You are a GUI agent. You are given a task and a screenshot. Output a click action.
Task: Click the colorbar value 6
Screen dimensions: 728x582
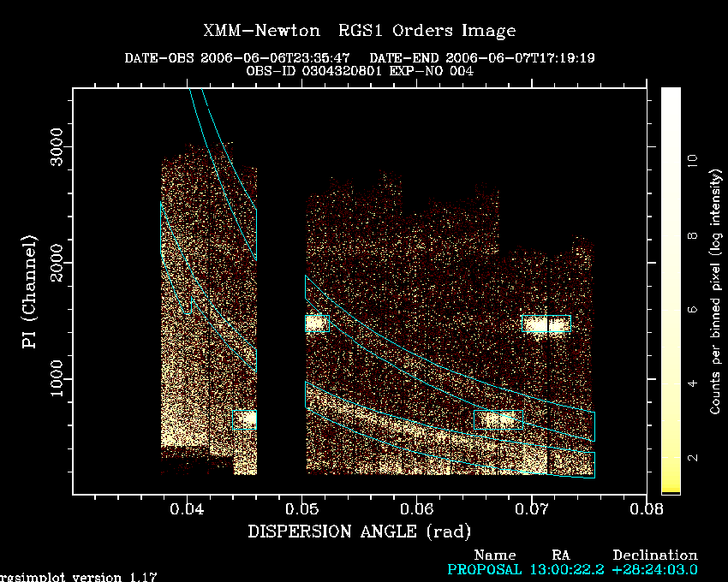pos(692,310)
